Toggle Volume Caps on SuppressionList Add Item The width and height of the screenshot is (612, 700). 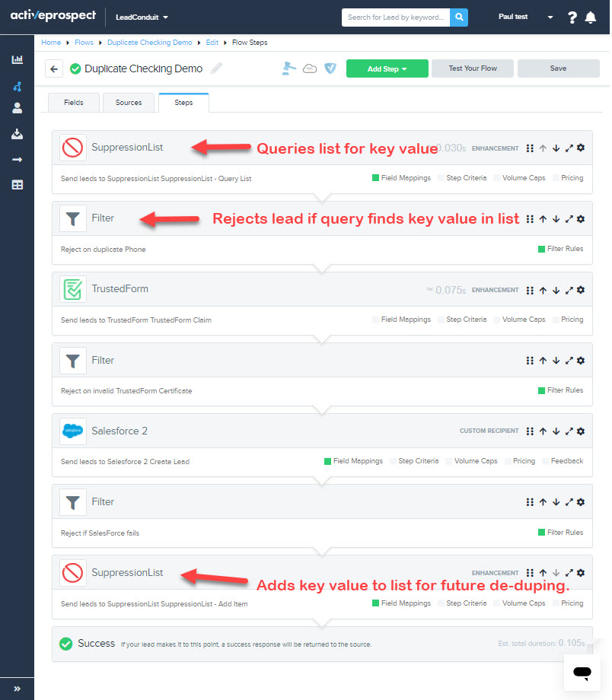tap(519, 603)
